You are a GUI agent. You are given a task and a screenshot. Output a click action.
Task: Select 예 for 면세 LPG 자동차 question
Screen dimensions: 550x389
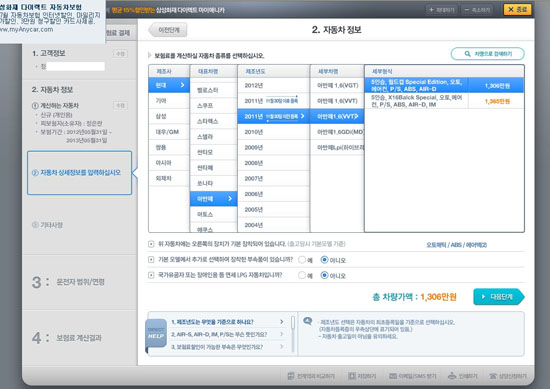click(302, 275)
